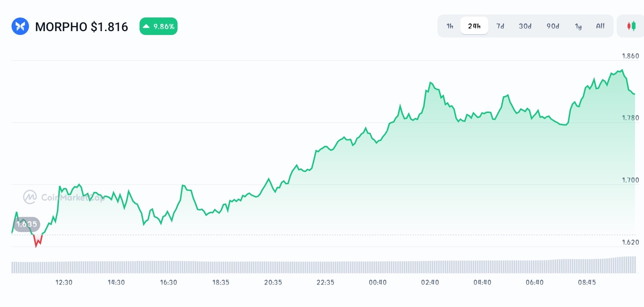Image resolution: width=644 pixels, height=307 pixels.
Task: Select the 1y time range
Action: pyautogui.click(x=578, y=26)
